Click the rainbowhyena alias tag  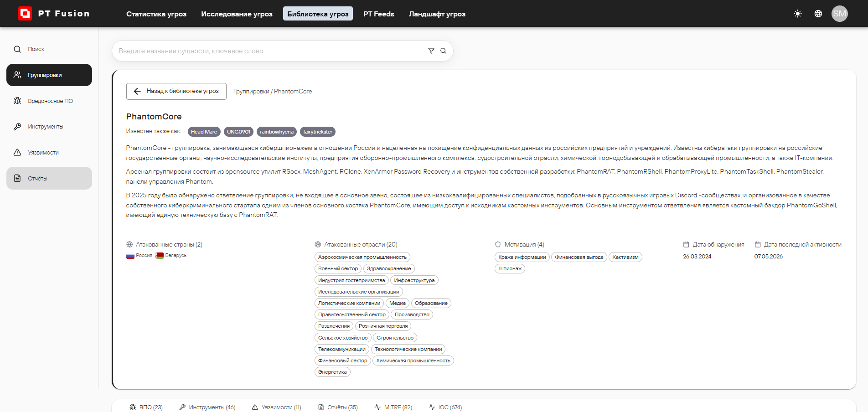pos(277,132)
